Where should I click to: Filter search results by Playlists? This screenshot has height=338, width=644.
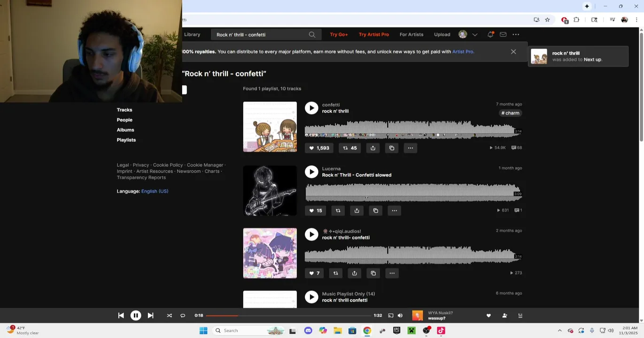coord(126,140)
